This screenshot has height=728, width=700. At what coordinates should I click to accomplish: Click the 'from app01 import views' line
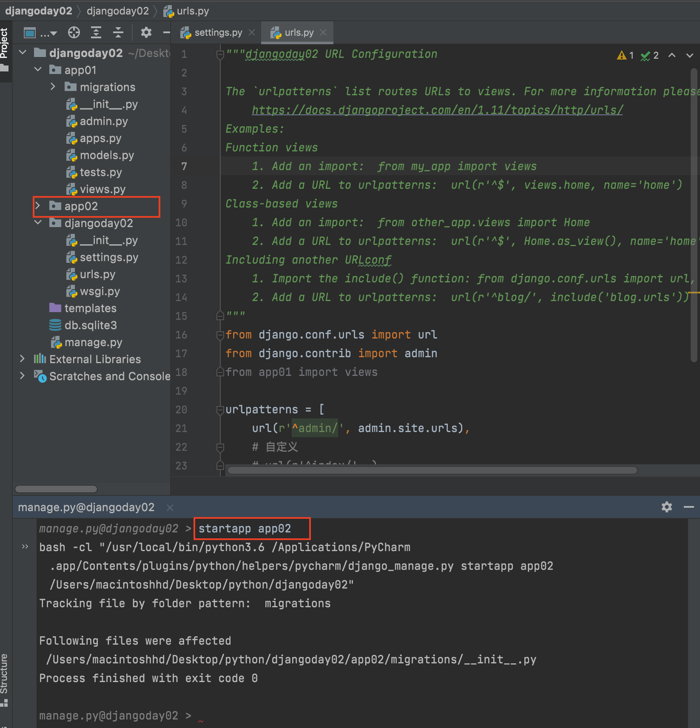302,372
